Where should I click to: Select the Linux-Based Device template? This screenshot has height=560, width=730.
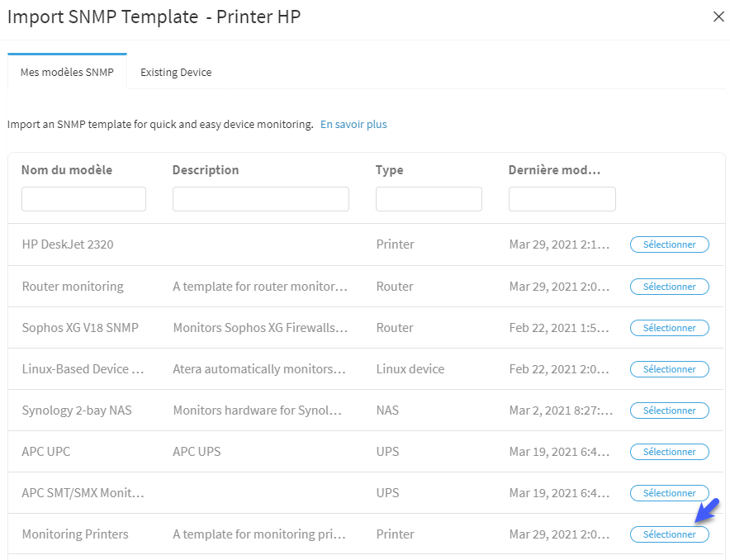(x=670, y=369)
